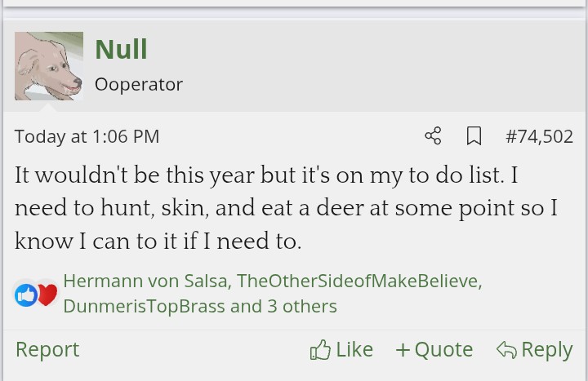
Task: Report this post
Action: tap(47, 349)
